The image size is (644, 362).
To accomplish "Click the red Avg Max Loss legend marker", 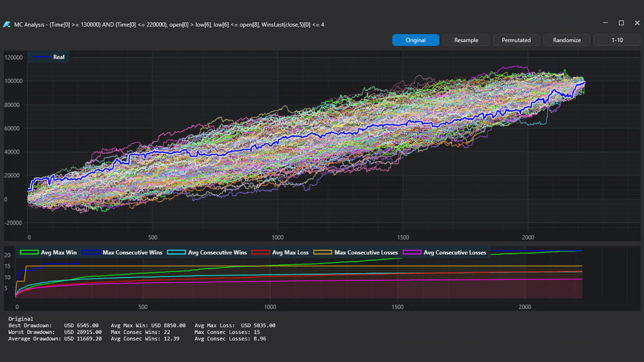I will pyautogui.click(x=262, y=252).
